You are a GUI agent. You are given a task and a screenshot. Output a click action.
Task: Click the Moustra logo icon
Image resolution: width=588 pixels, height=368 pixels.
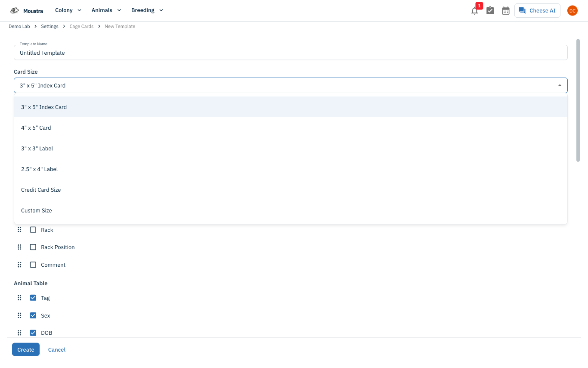click(15, 10)
